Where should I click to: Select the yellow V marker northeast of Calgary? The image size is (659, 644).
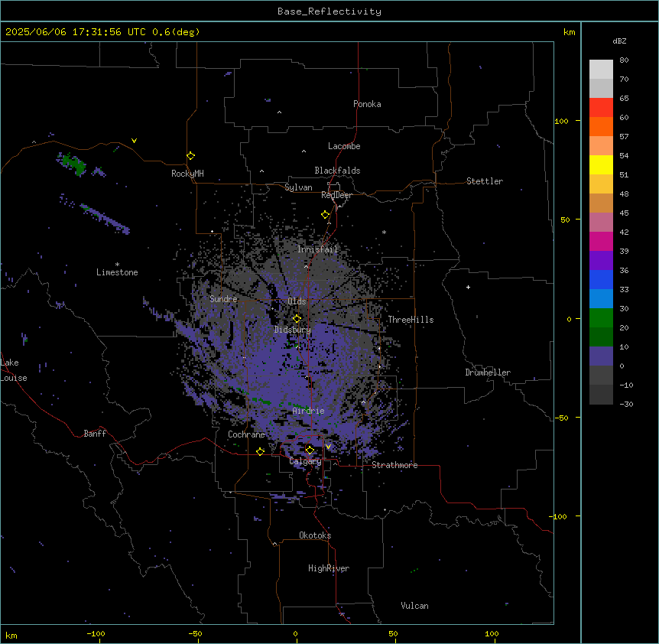tap(328, 447)
